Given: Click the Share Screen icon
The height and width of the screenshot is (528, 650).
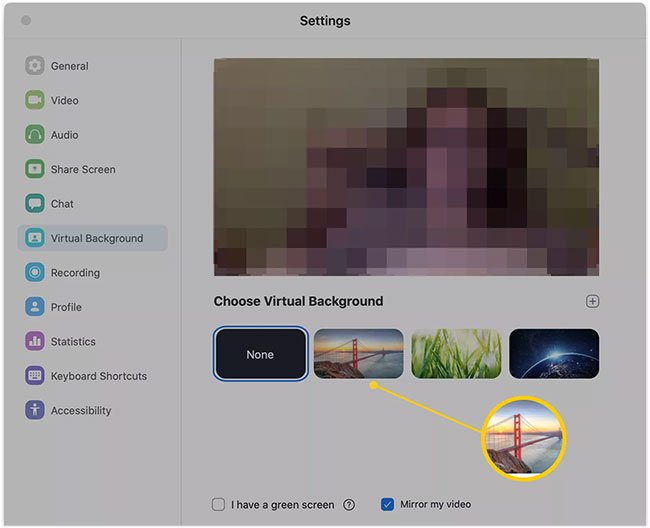Looking at the screenshot, I should point(35,169).
